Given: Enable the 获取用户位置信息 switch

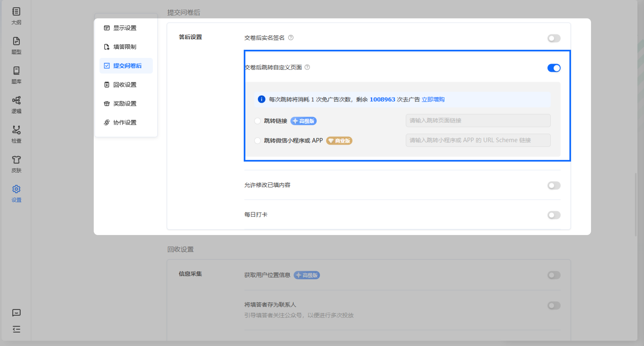Looking at the screenshot, I should [554, 275].
